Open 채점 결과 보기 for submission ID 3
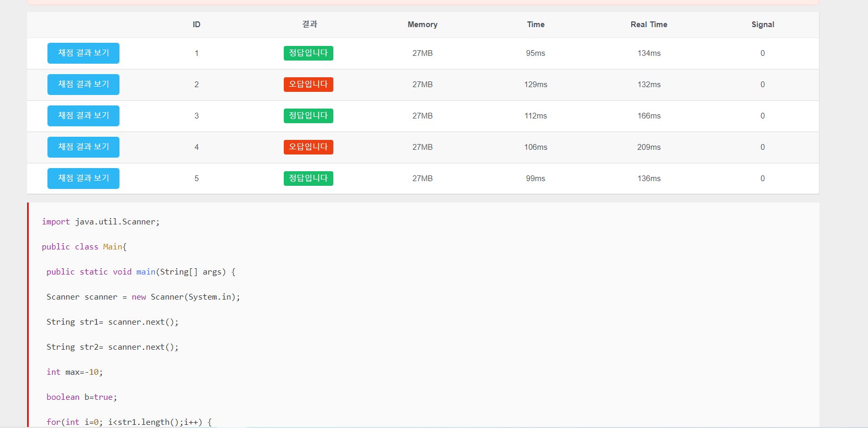 [83, 116]
